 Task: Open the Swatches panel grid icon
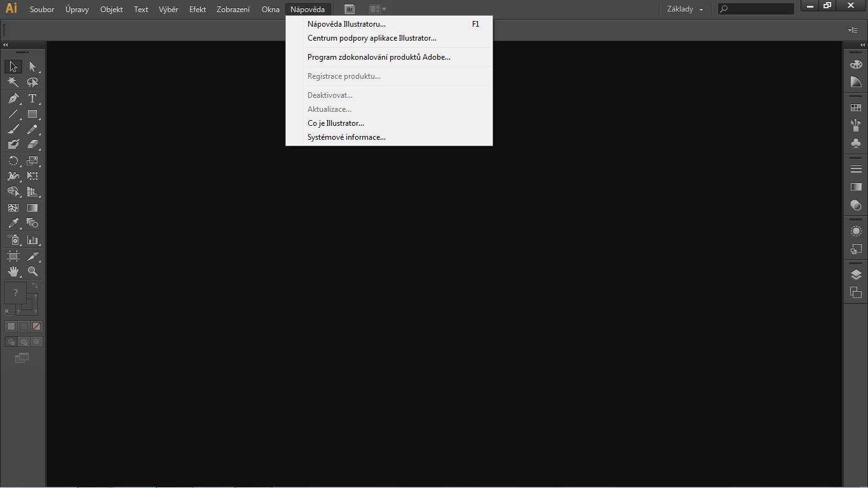click(856, 108)
